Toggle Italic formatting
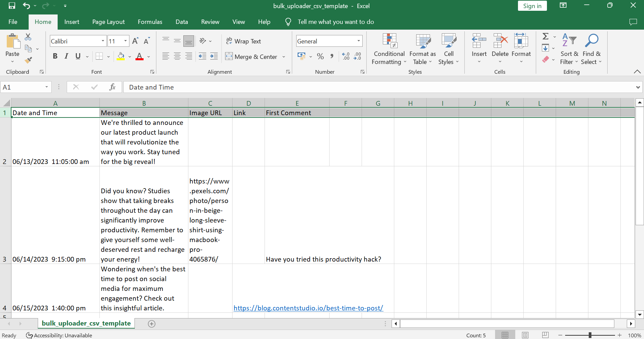644x339 pixels. coord(66,56)
